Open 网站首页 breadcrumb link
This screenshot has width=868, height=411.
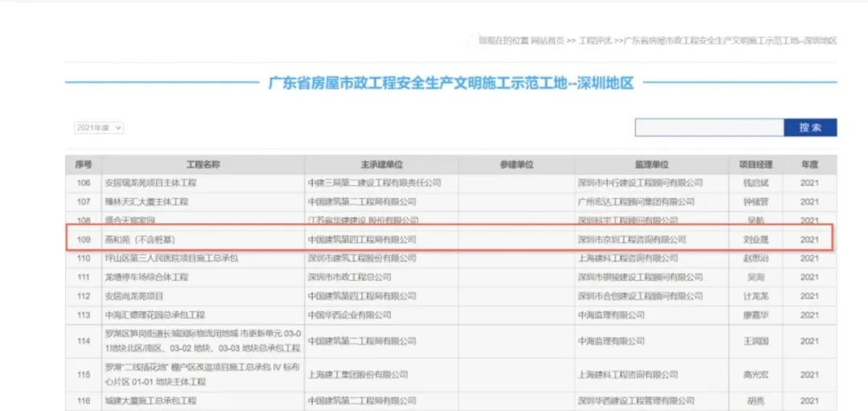[547, 41]
